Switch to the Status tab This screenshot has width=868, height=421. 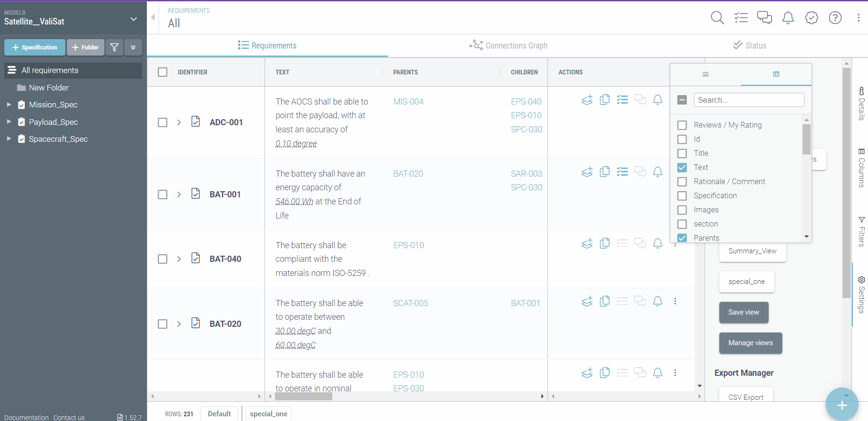[x=749, y=46]
